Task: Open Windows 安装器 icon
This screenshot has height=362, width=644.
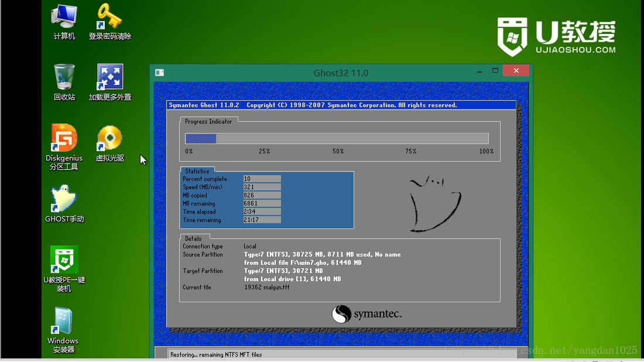Action: pyautogui.click(x=63, y=330)
